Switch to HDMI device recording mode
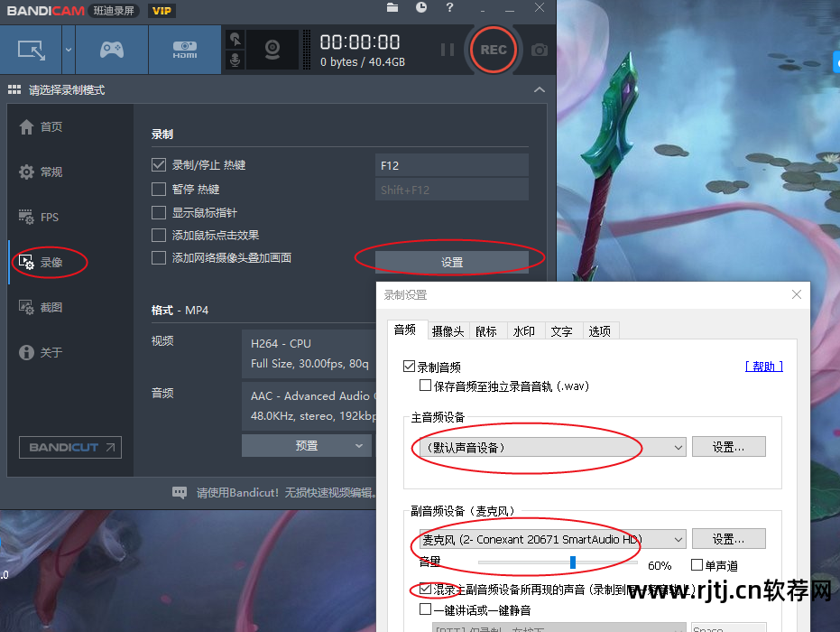This screenshot has width=840, height=632. pyautogui.click(x=185, y=50)
